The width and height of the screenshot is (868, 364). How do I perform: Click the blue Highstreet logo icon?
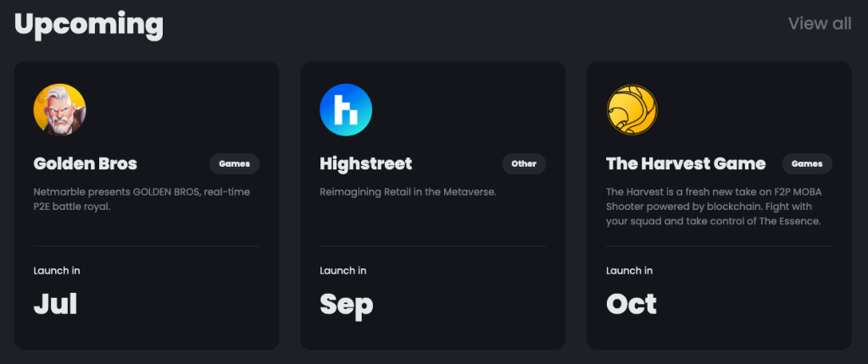tap(346, 110)
